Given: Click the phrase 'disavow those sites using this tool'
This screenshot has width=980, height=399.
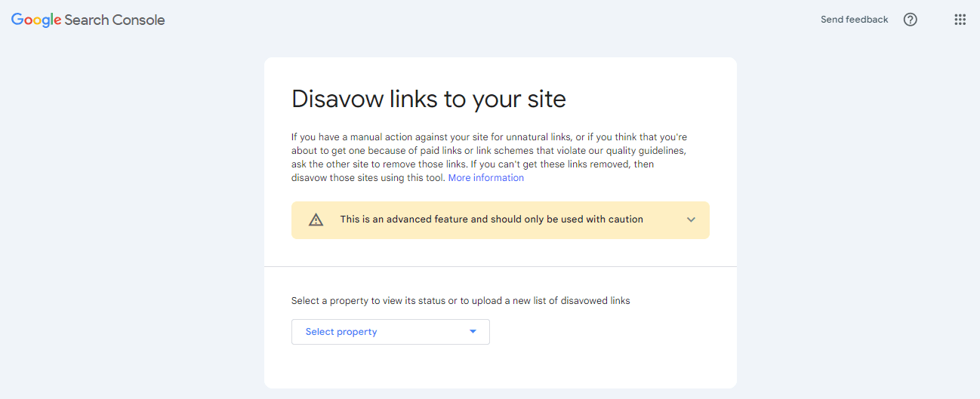Looking at the screenshot, I should tap(368, 178).
